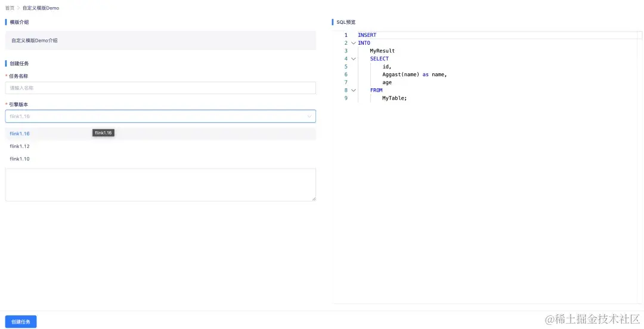Click the INSERT keyword in line 1
The image size is (644, 329).
coord(367,35)
